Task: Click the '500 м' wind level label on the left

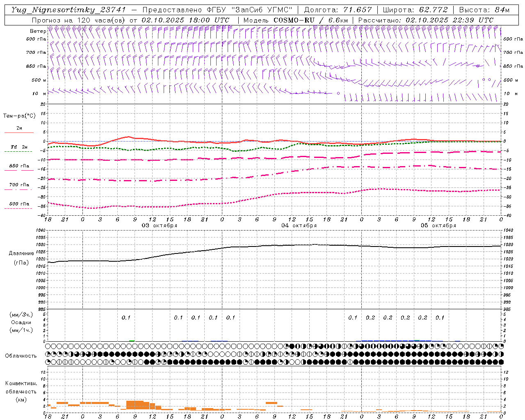Action: click(x=39, y=80)
